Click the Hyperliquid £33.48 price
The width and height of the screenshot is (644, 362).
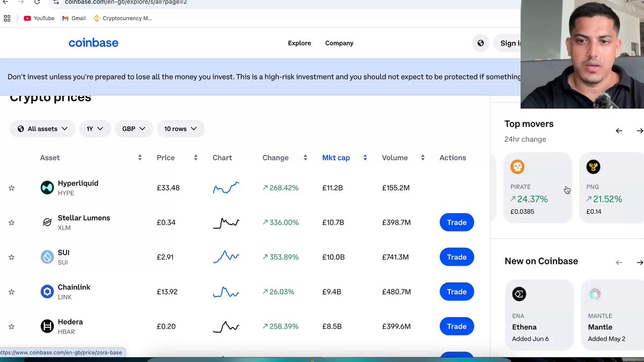(x=168, y=188)
